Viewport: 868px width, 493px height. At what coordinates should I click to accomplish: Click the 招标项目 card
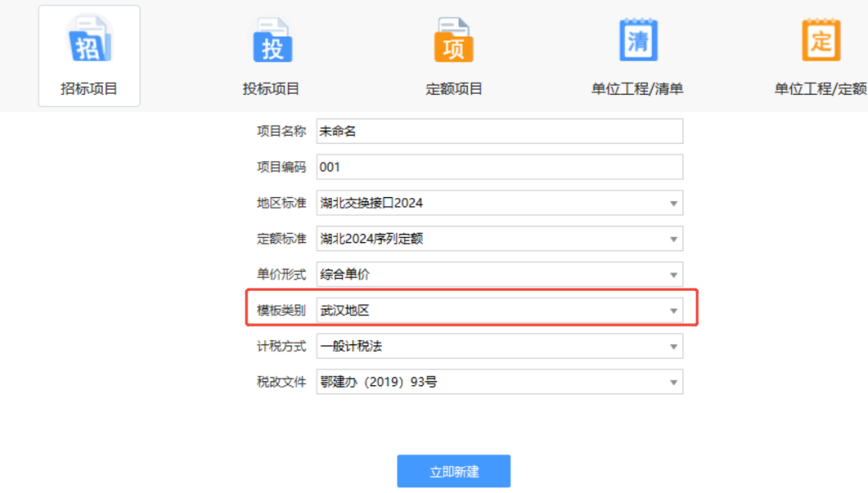click(88, 55)
